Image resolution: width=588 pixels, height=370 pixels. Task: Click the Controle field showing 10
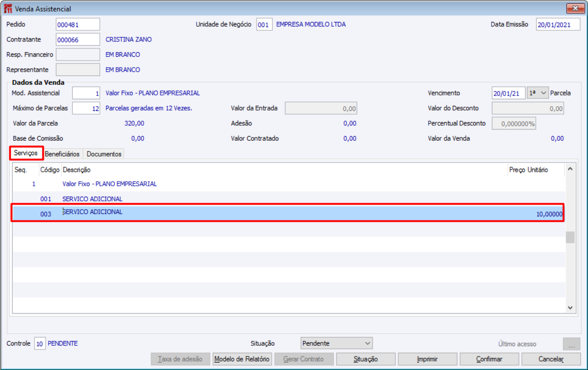(x=40, y=344)
